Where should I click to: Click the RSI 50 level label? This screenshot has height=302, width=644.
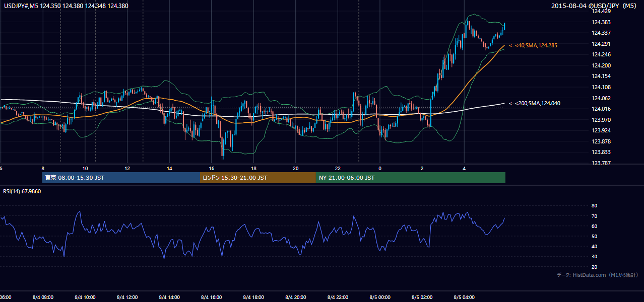(594, 236)
